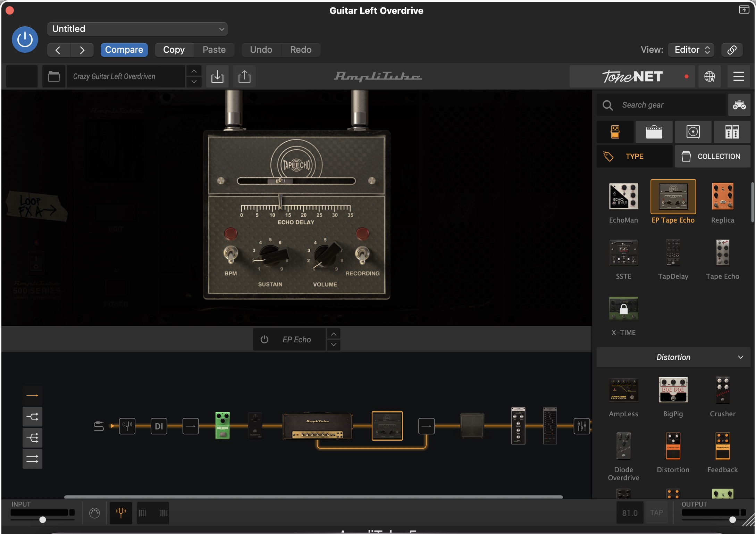Select the amp head in signal chain
Screen dimensions: 756x534
tap(317, 426)
